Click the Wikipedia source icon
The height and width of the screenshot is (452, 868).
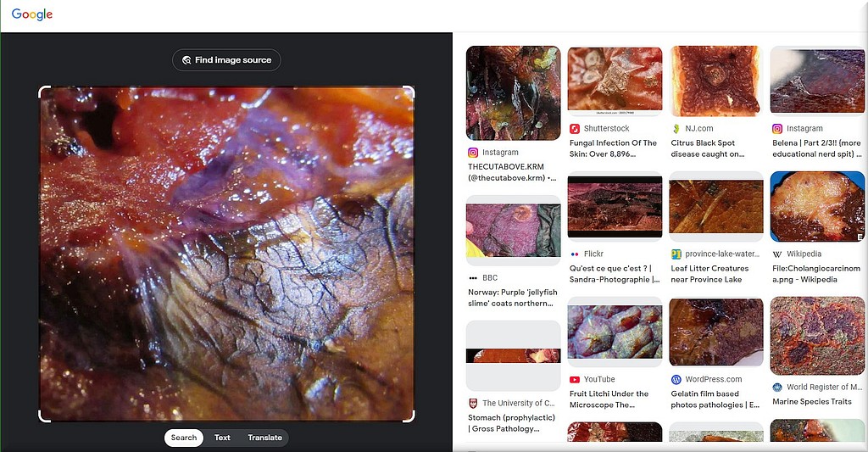pyautogui.click(x=777, y=254)
